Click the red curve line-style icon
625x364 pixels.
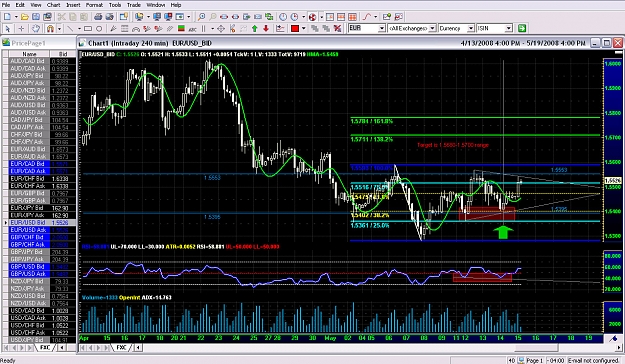367,17
